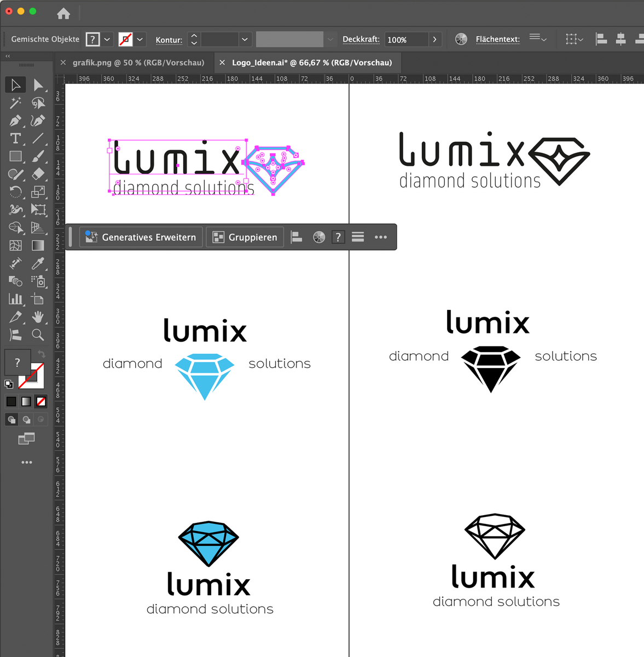Screen dimensions: 644x657
Task: Select the Eyedropper tool
Action: click(38, 263)
